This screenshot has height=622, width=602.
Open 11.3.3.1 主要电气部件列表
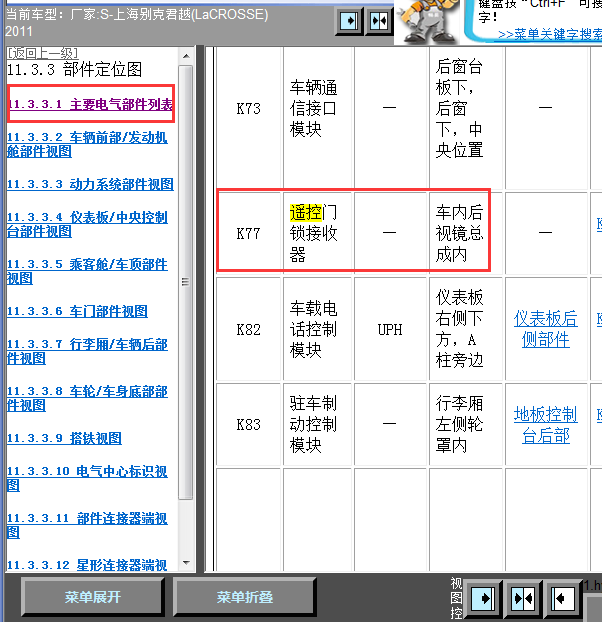point(91,104)
